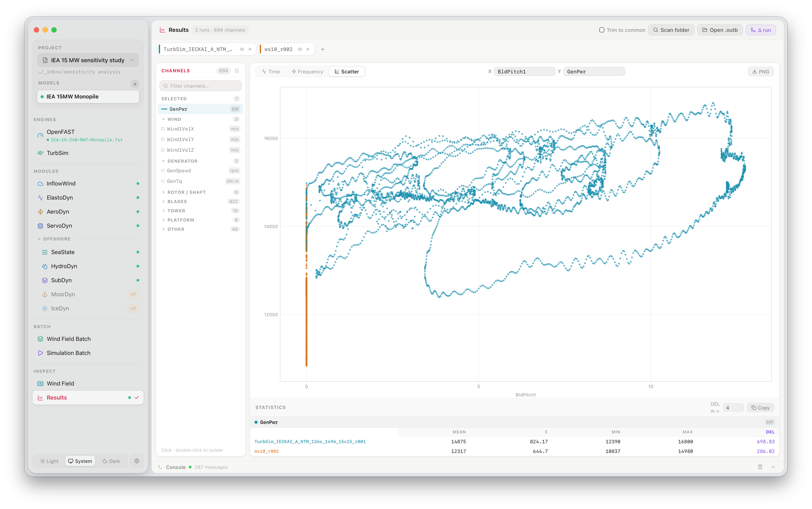This screenshot has width=812, height=509.
Task: Open settings gear in sidebar footer
Action: (137, 461)
